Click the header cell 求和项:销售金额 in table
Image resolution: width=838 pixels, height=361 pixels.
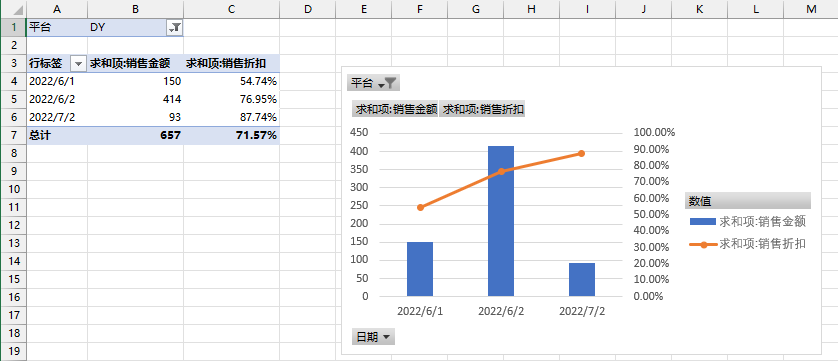(x=136, y=64)
